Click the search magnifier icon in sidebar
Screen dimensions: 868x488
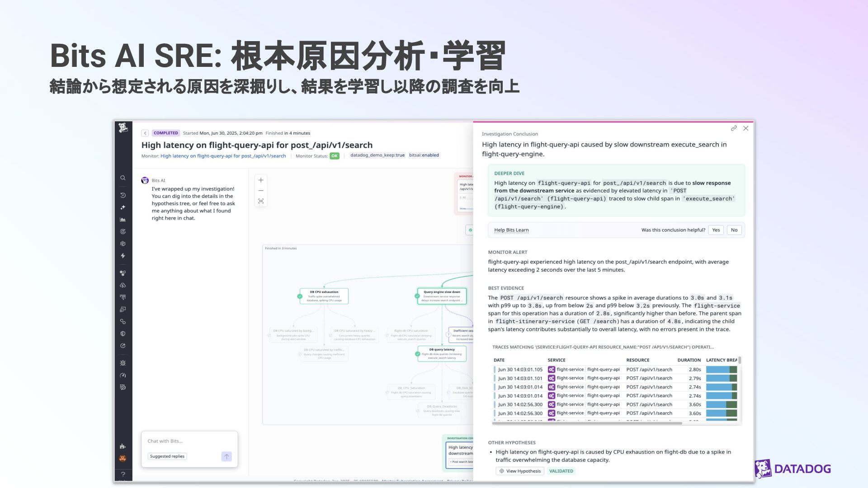point(123,178)
